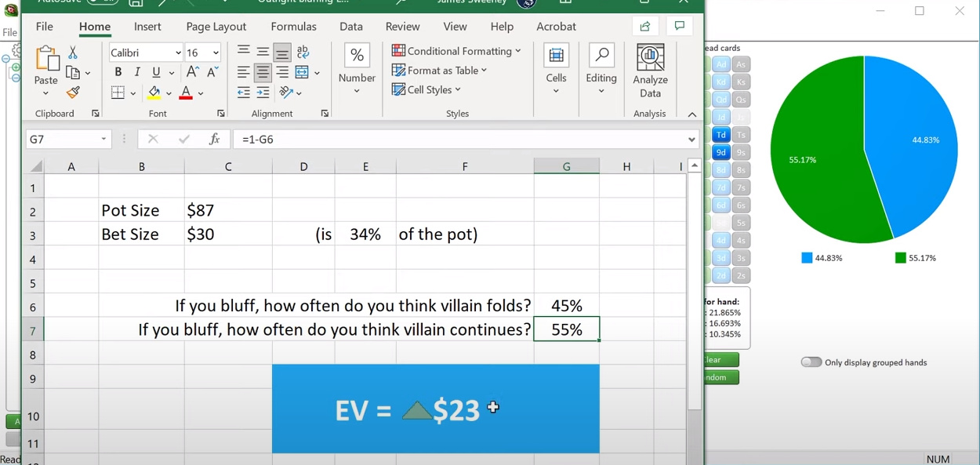Toggle Italic formatting

[x=137, y=72]
